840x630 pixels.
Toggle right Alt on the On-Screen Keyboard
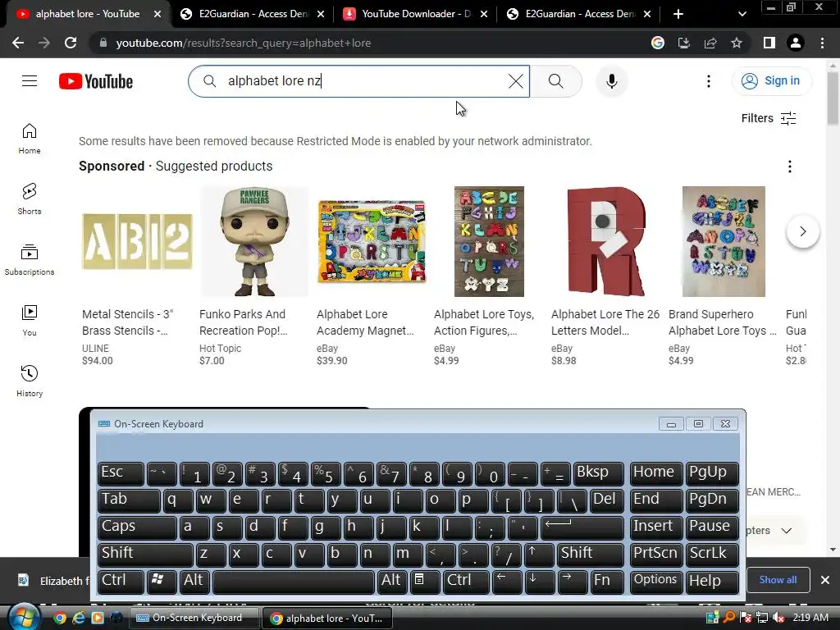tap(392, 582)
